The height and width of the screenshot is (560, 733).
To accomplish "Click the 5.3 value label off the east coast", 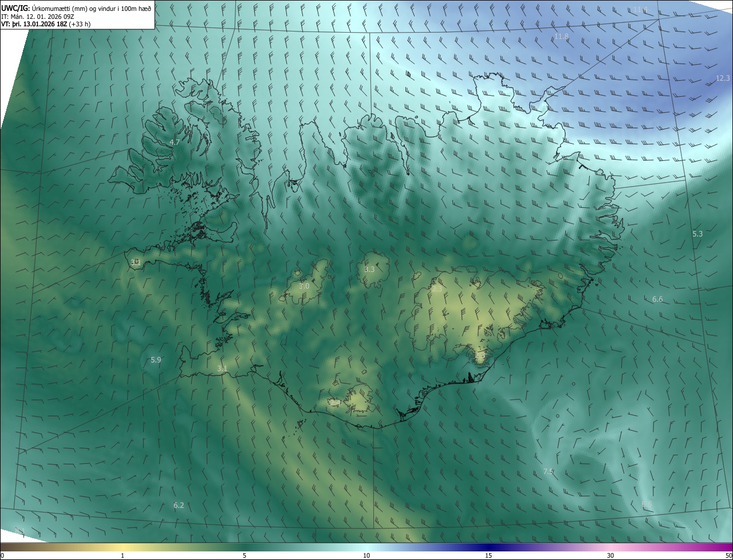I will click(x=697, y=234).
